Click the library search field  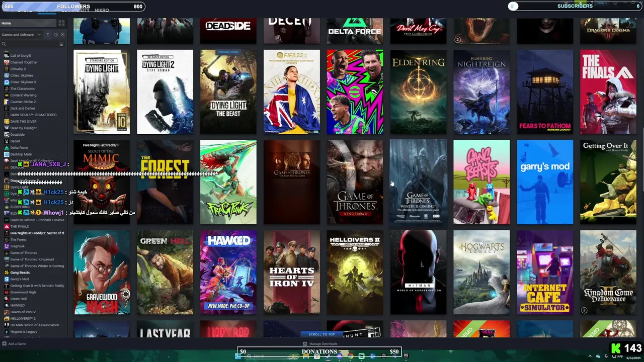[x=29, y=44]
